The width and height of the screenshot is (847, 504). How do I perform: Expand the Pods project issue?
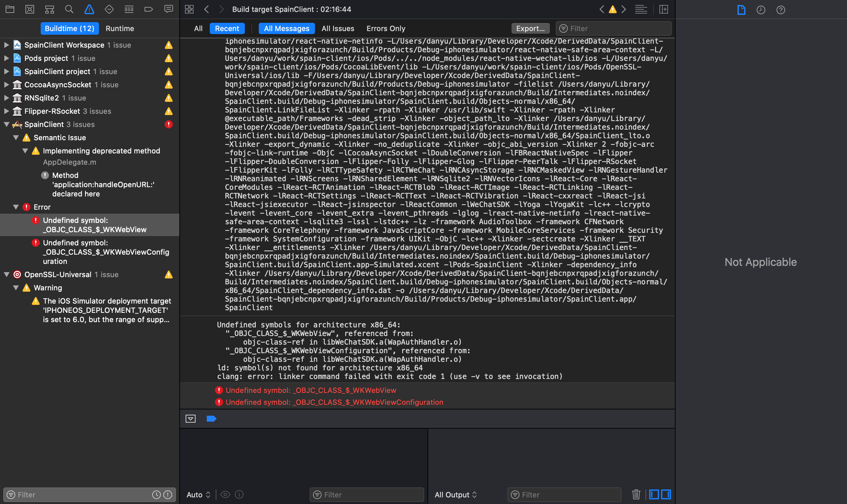(x=6, y=58)
